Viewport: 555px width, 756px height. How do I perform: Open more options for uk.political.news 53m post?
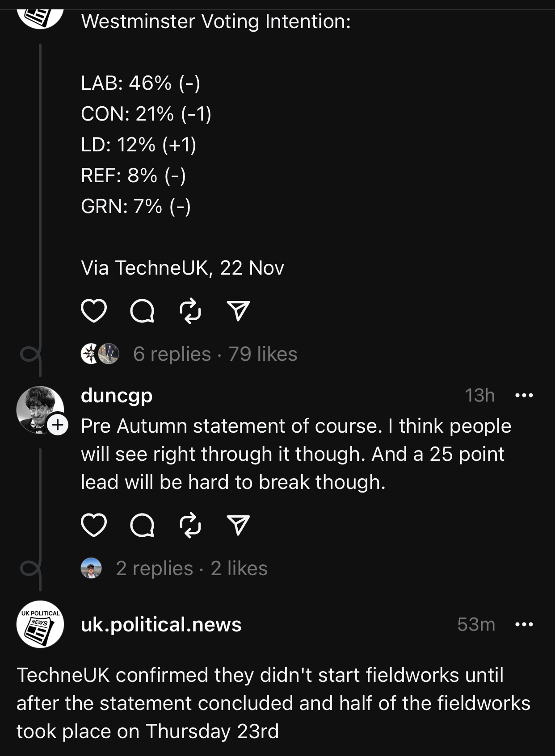(x=524, y=624)
